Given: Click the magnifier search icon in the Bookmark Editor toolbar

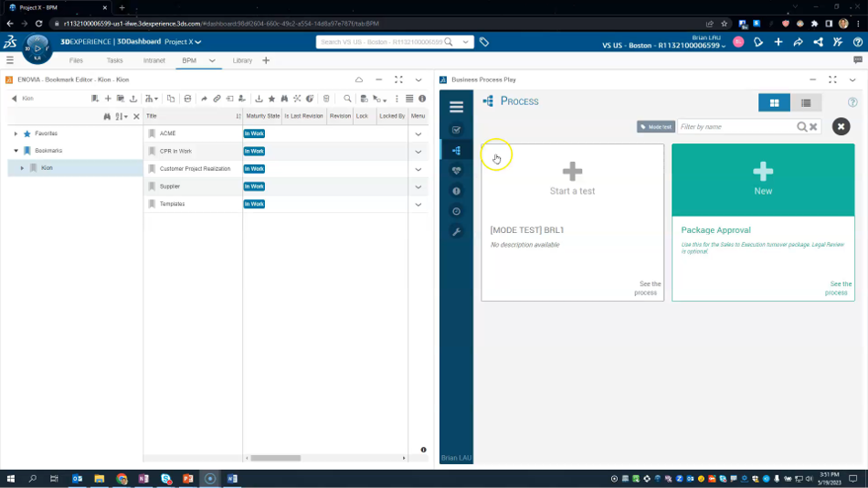Looking at the screenshot, I should pos(347,99).
